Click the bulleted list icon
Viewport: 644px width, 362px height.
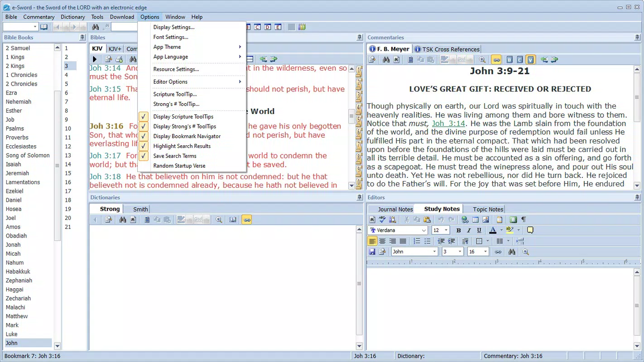[x=427, y=241]
